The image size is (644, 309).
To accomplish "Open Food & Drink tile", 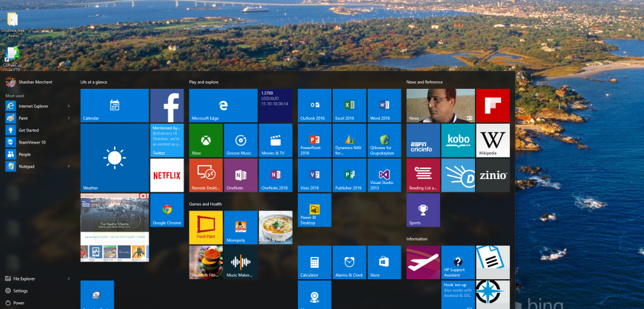I will coord(276,227).
